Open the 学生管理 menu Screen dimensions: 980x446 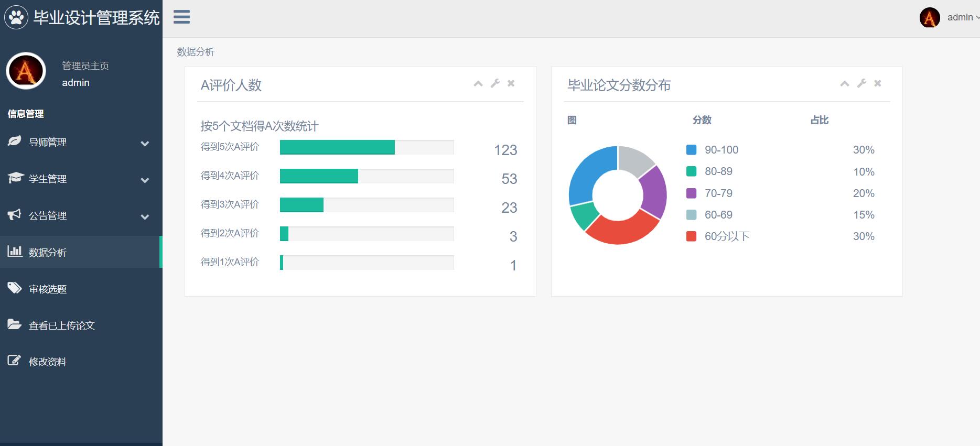tap(81, 179)
